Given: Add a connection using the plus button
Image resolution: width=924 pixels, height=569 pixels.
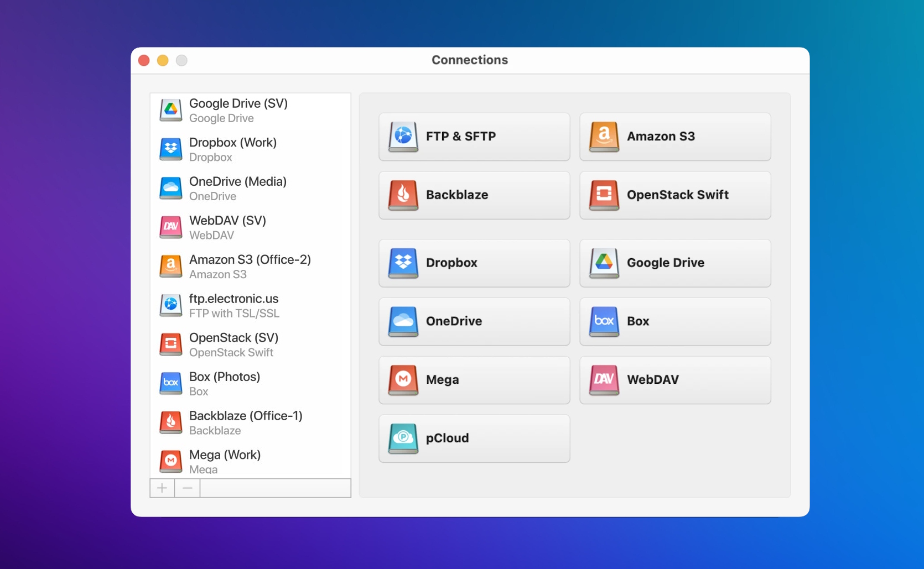Looking at the screenshot, I should click(x=162, y=488).
